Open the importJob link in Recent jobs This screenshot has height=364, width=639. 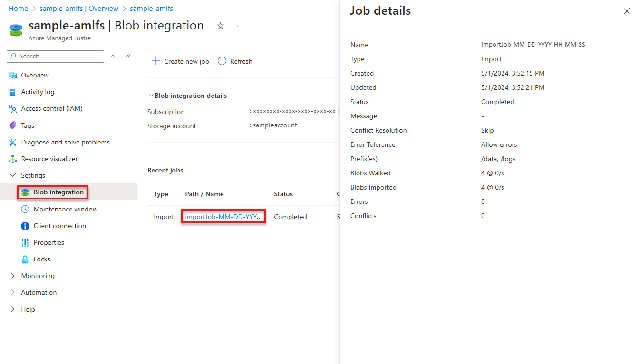pos(223,217)
